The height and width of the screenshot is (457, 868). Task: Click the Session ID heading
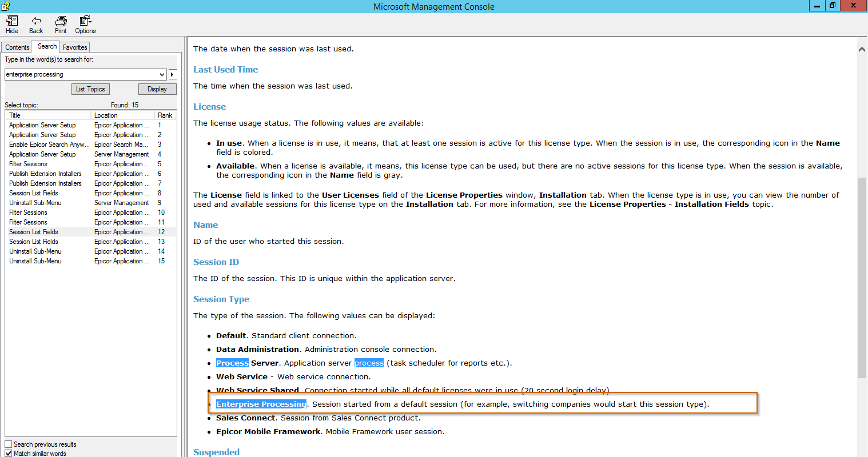[x=216, y=262]
